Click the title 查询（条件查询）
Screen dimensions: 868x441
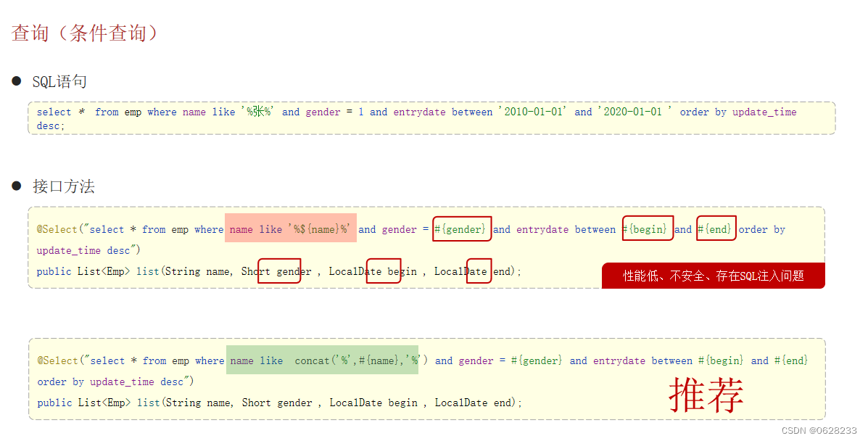click(x=85, y=33)
